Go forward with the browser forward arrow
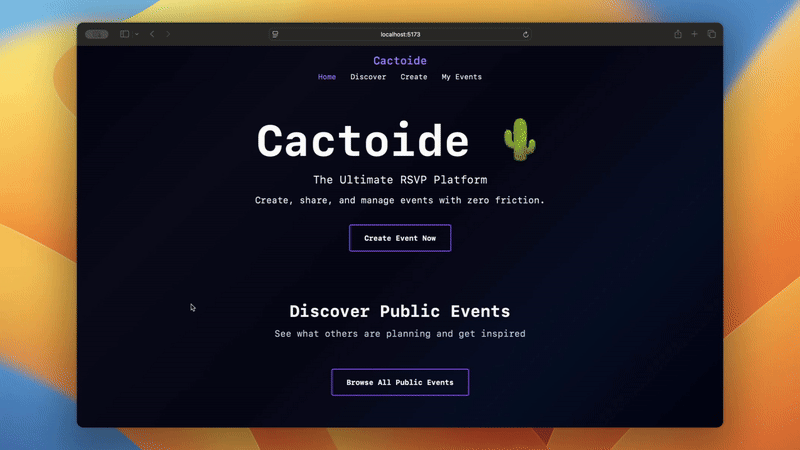This screenshot has height=450, width=800. 168,34
